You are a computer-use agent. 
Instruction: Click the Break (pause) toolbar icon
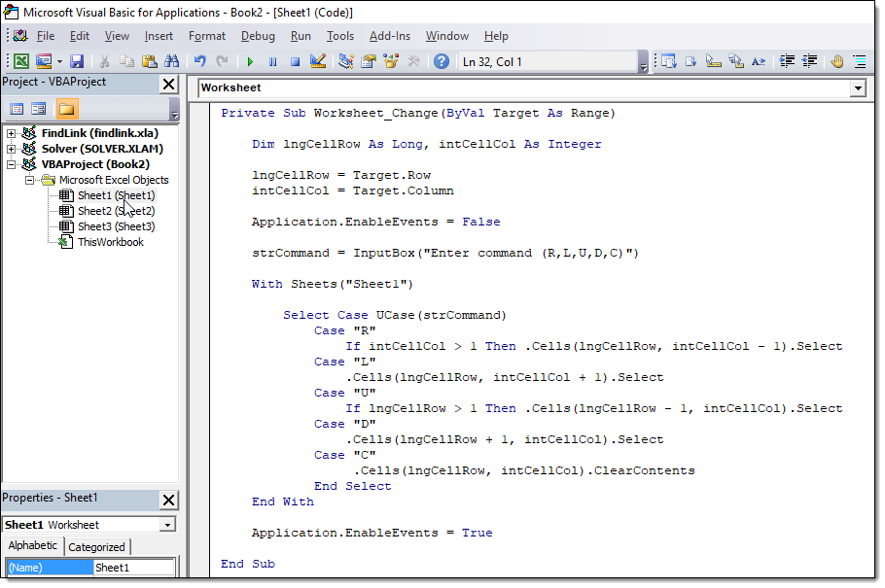point(272,61)
